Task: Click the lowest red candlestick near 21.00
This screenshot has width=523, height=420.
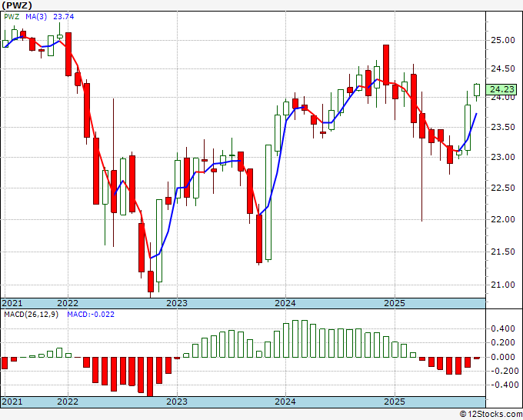Action: click(151, 282)
